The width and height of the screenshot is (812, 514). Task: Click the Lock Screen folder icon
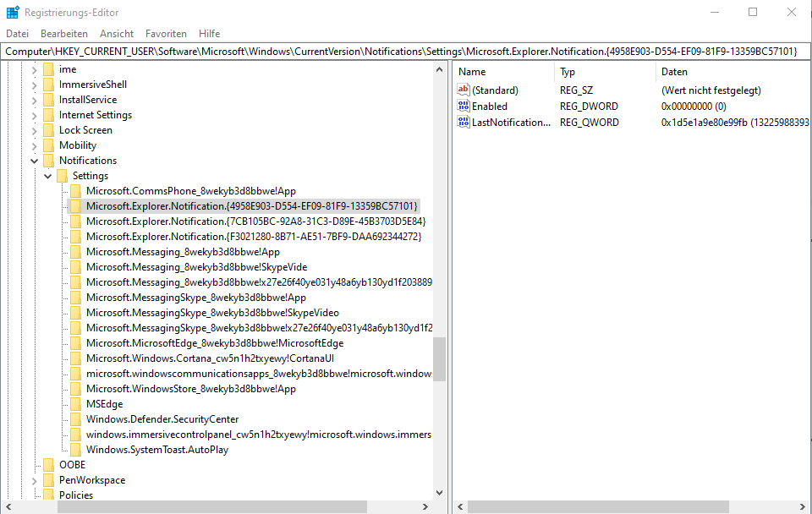pyautogui.click(x=49, y=130)
